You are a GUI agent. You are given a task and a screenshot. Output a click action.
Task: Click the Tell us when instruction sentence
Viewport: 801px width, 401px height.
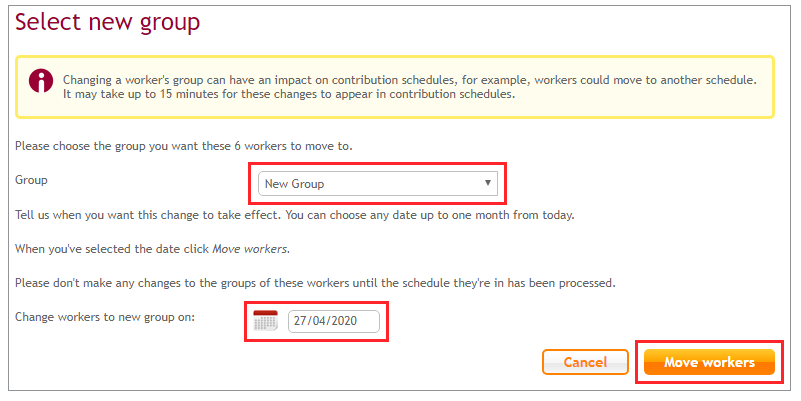pyautogui.click(x=295, y=215)
